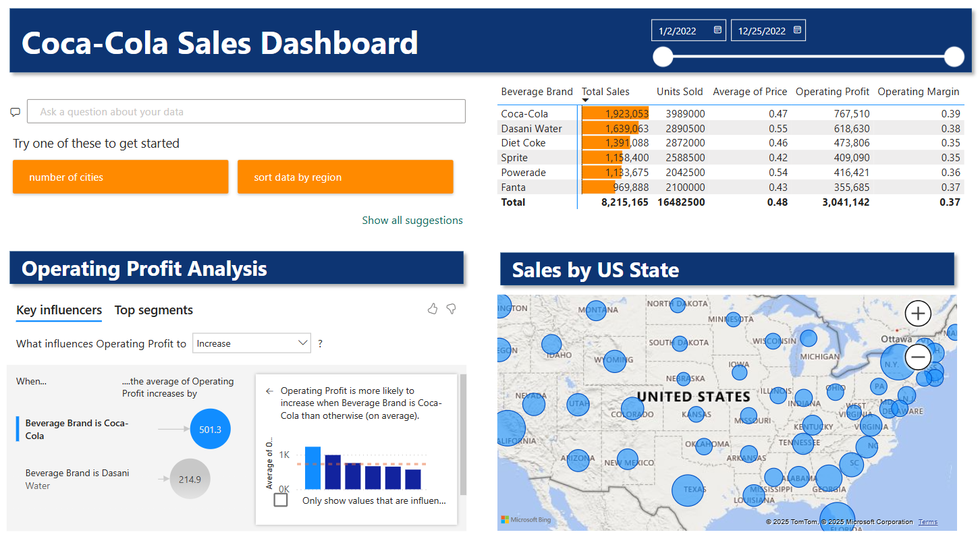This screenshot has width=980, height=547.
Task: Click Sprite operating profit 409,090
Action: click(x=852, y=158)
